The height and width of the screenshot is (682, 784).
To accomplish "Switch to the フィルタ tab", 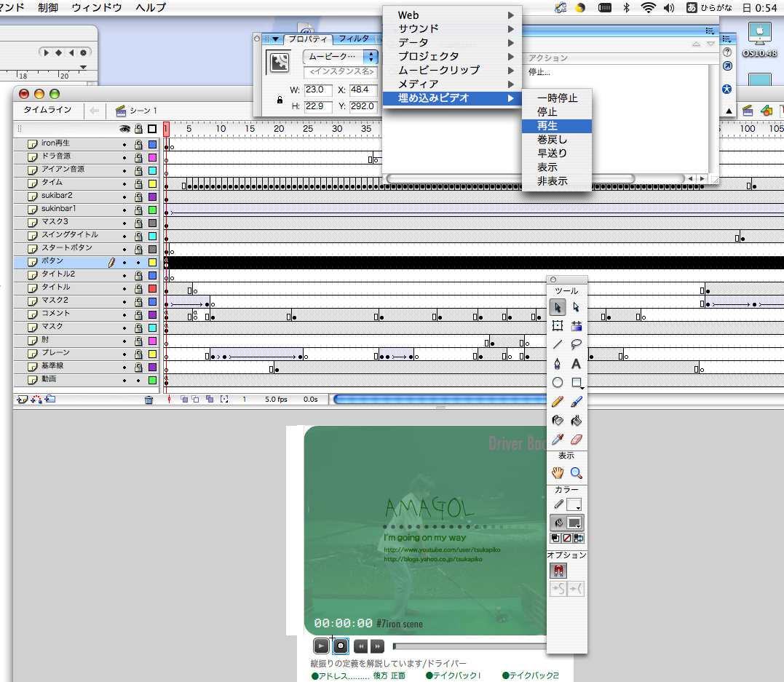I will [354, 39].
